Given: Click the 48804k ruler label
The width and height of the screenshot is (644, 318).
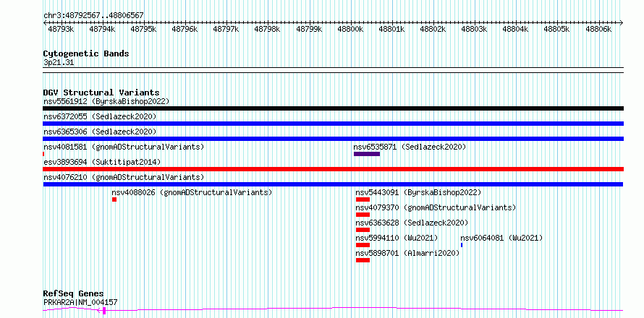Looking at the screenshot, I should (515, 30).
